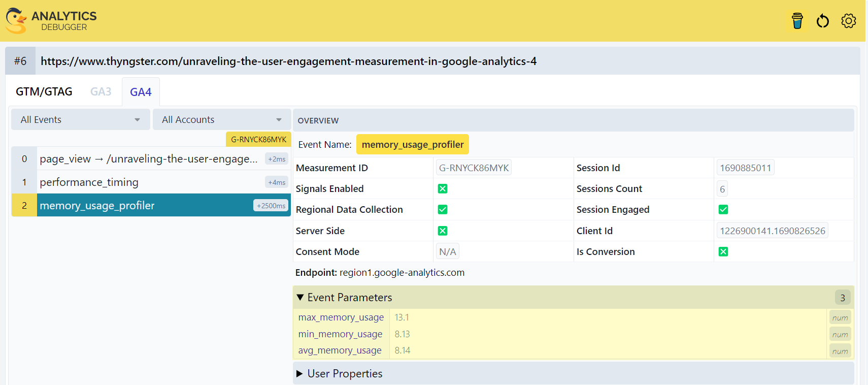Viewport: 868px width, 385px height.
Task: Open the settings gear icon
Action: click(848, 21)
